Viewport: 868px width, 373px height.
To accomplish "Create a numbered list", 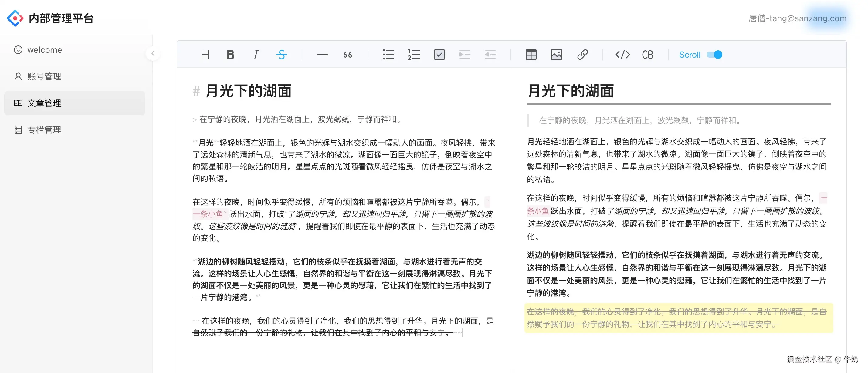I will point(413,55).
